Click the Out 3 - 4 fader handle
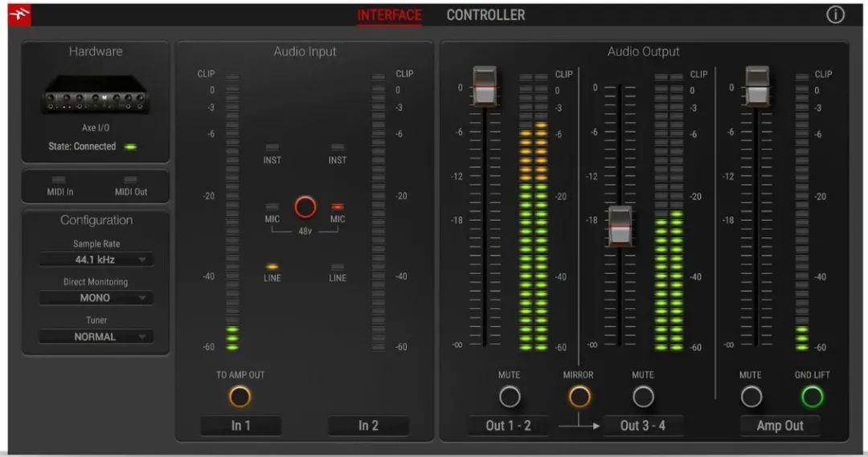The width and height of the screenshot is (868, 457). [x=620, y=226]
